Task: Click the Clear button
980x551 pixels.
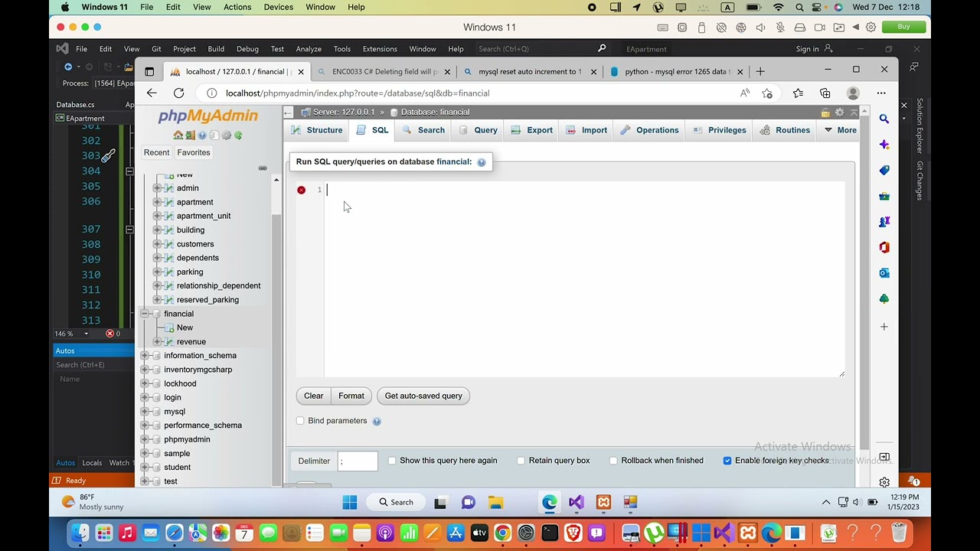Action: click(313, 396)
